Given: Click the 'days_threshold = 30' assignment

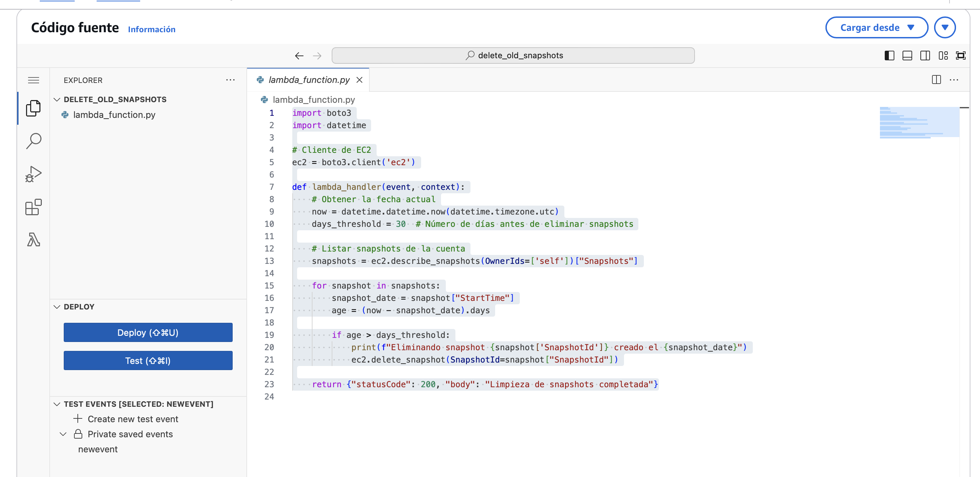Looking at the screenshot, I should click(x=358, y=224).
